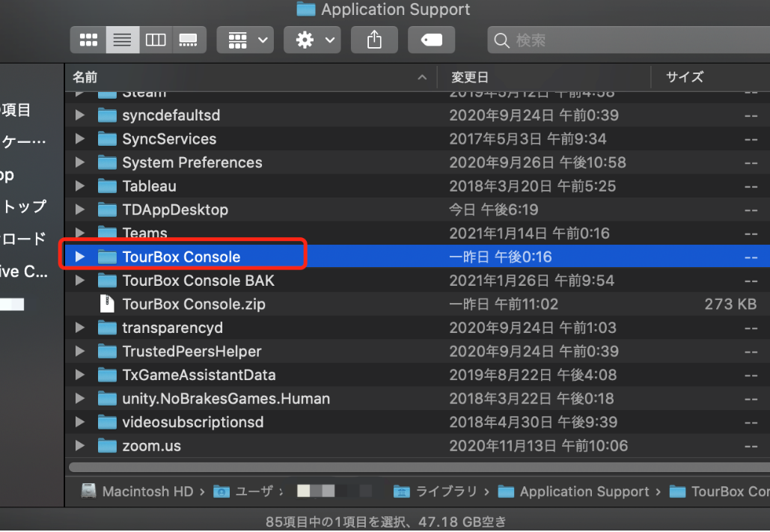This screenshot has height=532, width=770.
Task: Expand the Tableau folder disclosure triangle
Action: point(80,186)
